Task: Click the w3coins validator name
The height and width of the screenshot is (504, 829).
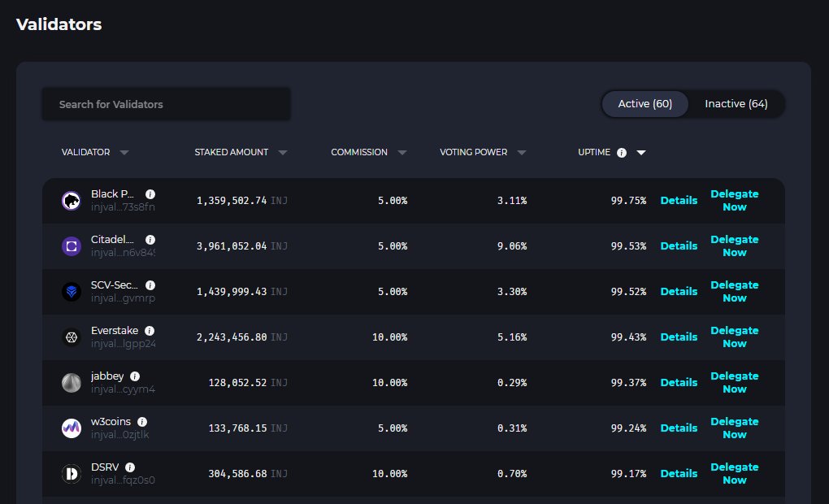Action: point(111,422)
